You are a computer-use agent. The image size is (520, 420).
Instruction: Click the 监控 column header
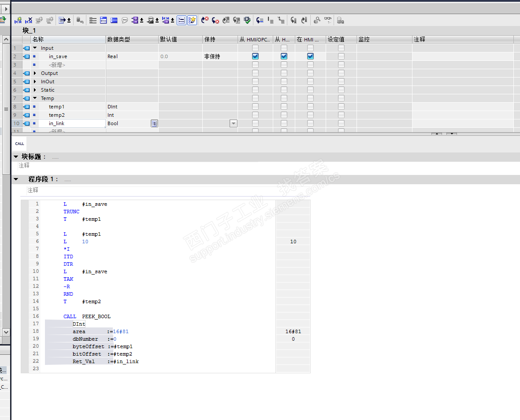click(384, 40)
